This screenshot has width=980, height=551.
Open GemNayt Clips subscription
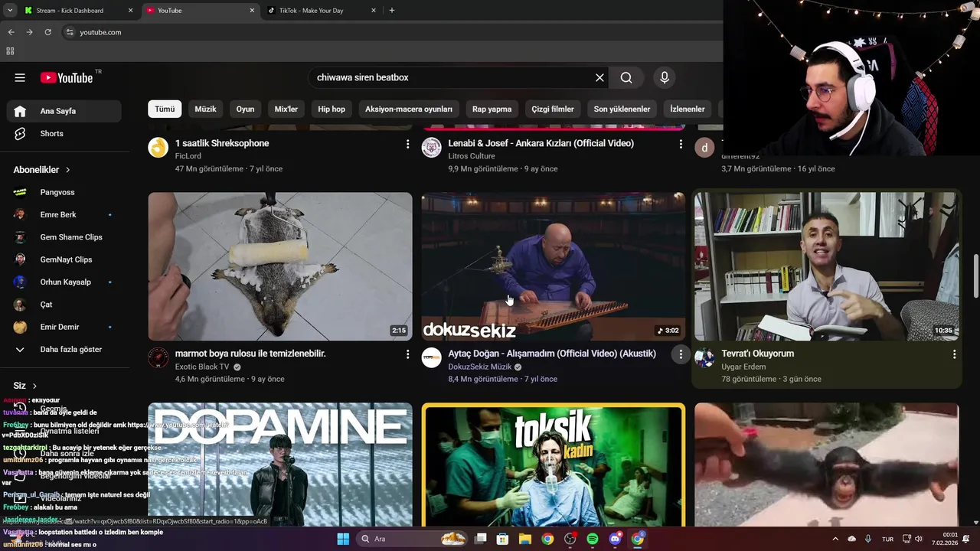pyautogui.click(x=64, y=259)
